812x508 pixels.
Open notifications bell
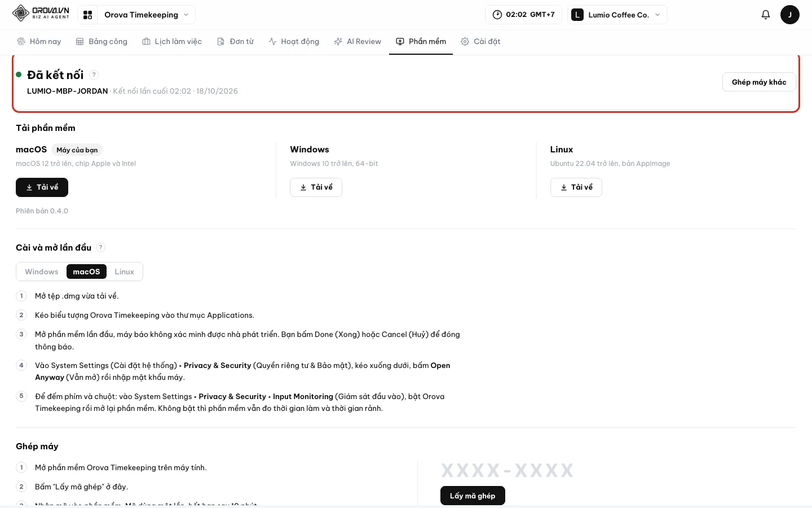[x=765, y=15]
